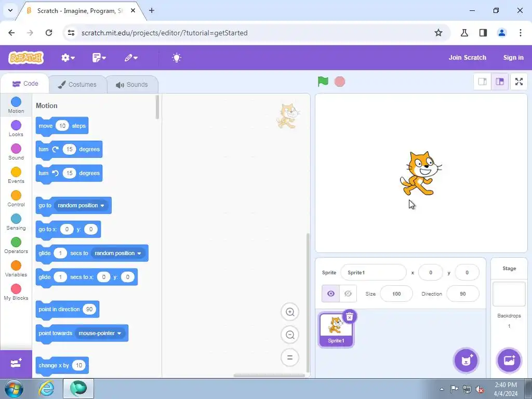Launch Internet Explorer from taskbar

click(46, 389)
